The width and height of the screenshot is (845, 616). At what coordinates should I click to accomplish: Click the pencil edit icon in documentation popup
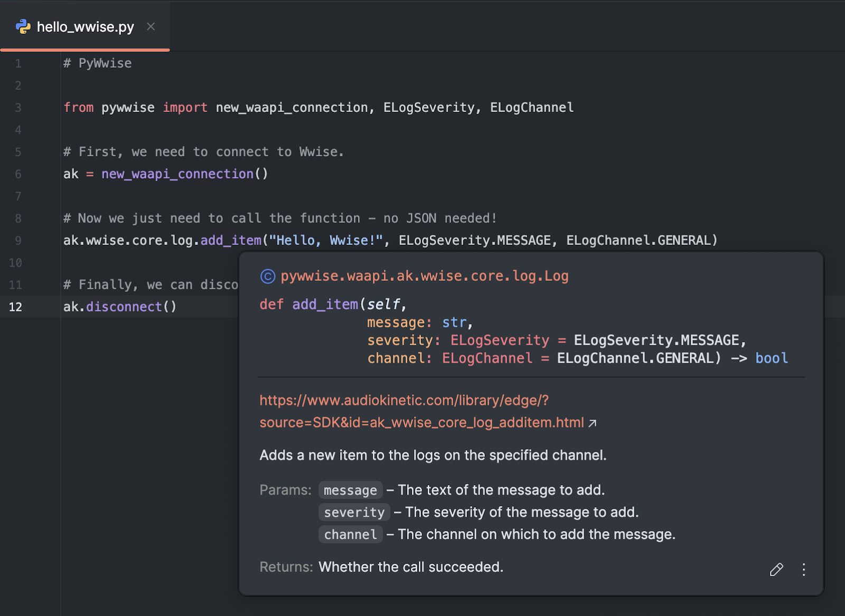(776, 570)
